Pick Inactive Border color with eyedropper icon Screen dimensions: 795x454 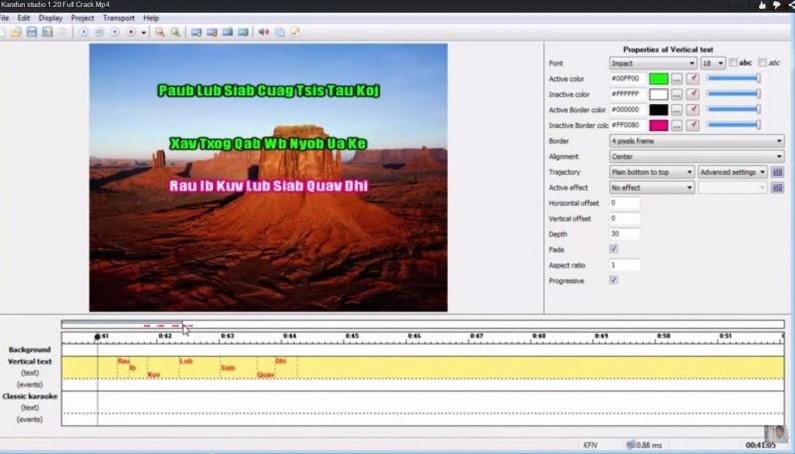click(693, 125)
